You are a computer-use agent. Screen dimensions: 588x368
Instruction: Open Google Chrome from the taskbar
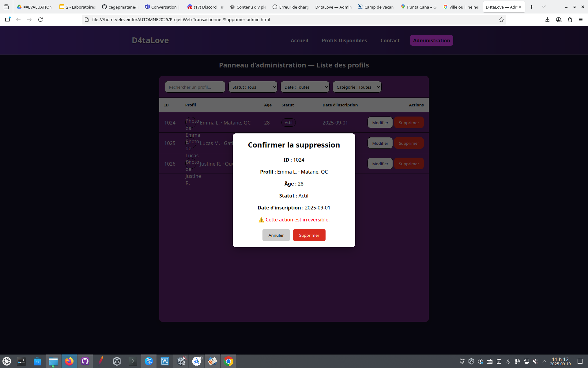point(228,361)
